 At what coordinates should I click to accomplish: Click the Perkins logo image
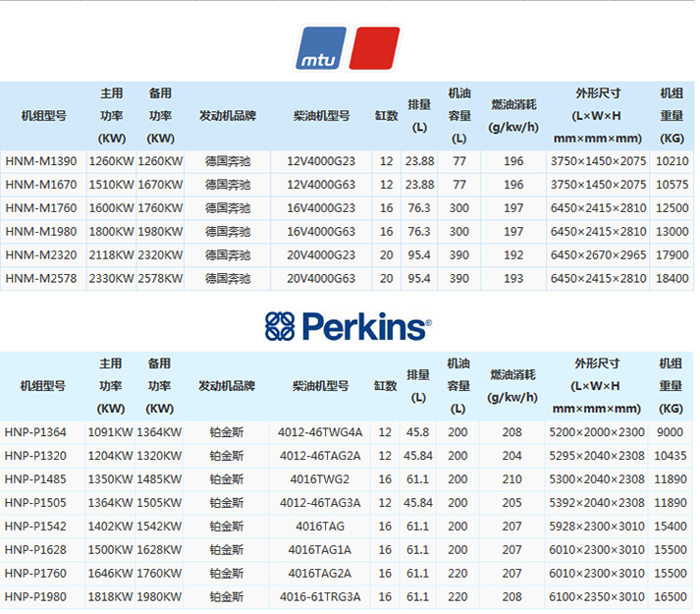(349, 326)
